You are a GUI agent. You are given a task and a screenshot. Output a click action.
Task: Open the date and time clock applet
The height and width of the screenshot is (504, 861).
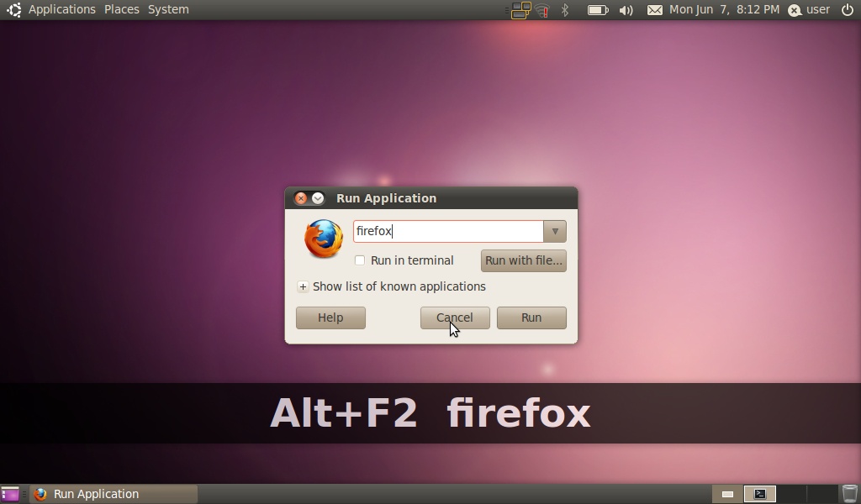click(724, 9)
